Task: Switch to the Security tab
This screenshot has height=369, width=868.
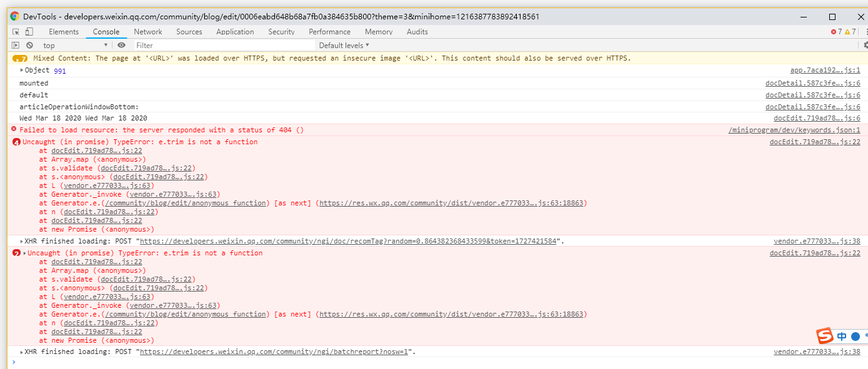Action: [x=281, y=32]
